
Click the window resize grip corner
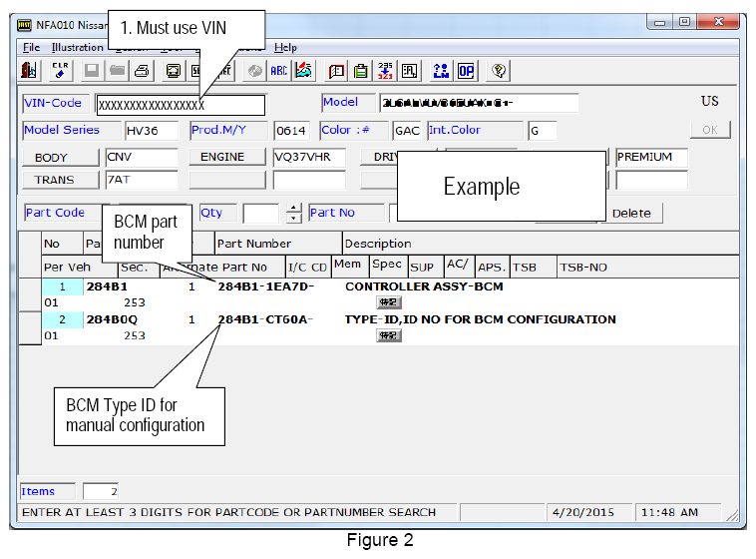(732, 515)
